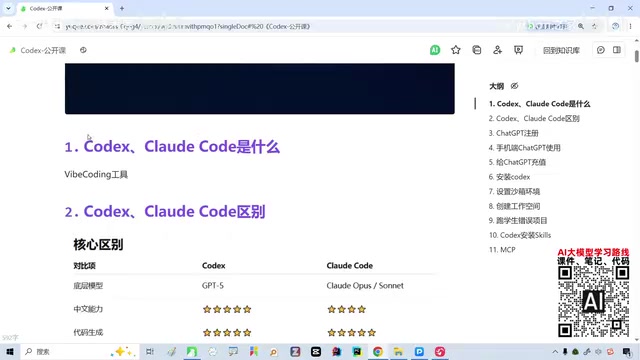Jump to outline item 1. Codex、Claude Code是什么

click(539, 104)
